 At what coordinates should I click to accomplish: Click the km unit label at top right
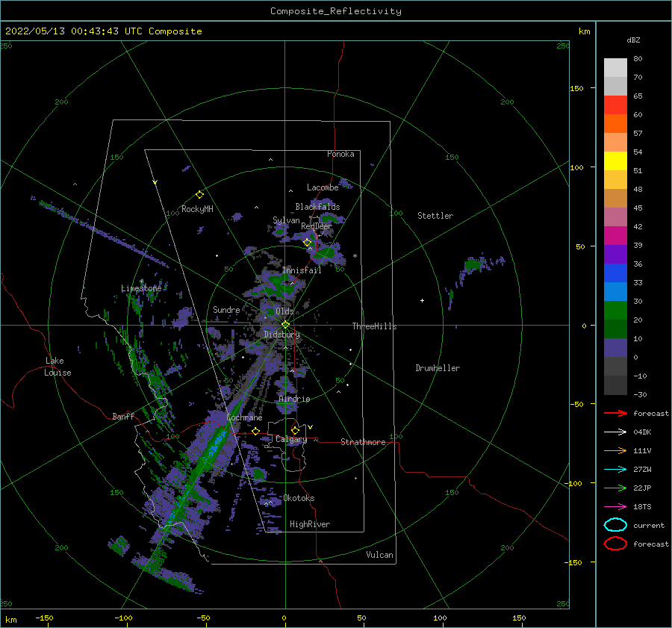[x=584, y=31]
